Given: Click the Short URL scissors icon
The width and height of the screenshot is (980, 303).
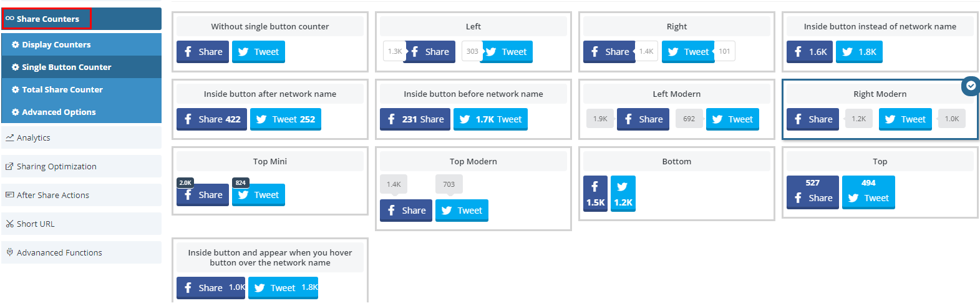Looking at the screenshot, I should [10, 224].
